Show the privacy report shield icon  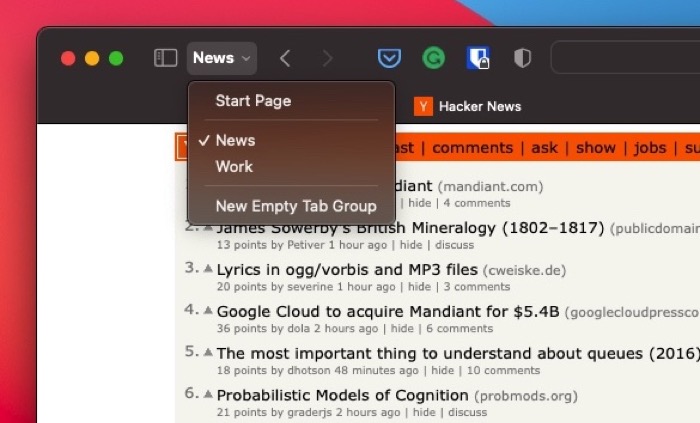522,58
